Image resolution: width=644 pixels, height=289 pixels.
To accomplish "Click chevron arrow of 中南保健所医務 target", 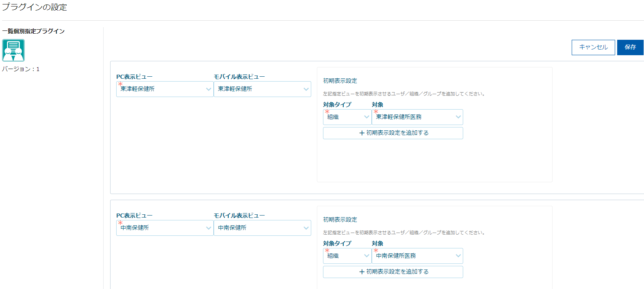I will [x=458, y=256].
